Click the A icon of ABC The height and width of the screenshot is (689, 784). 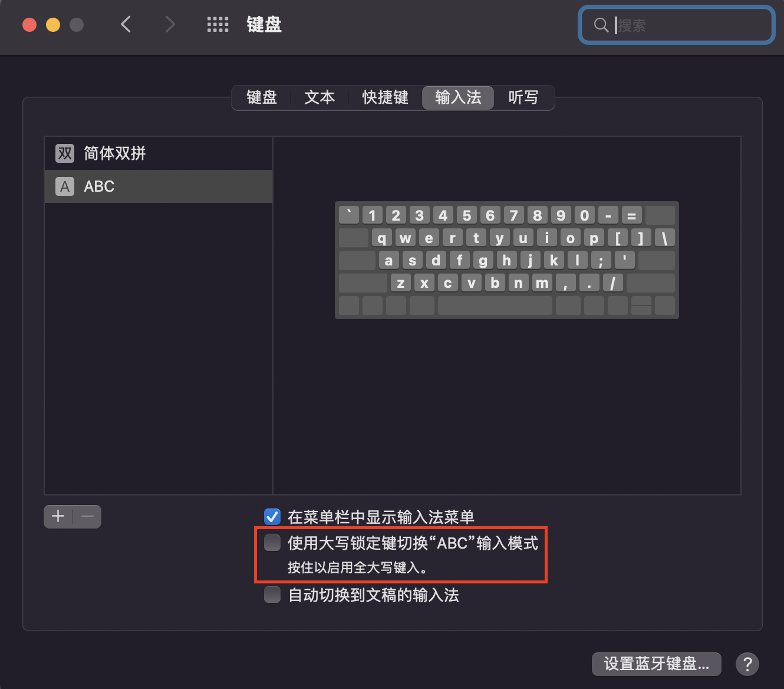pos(65,186)
